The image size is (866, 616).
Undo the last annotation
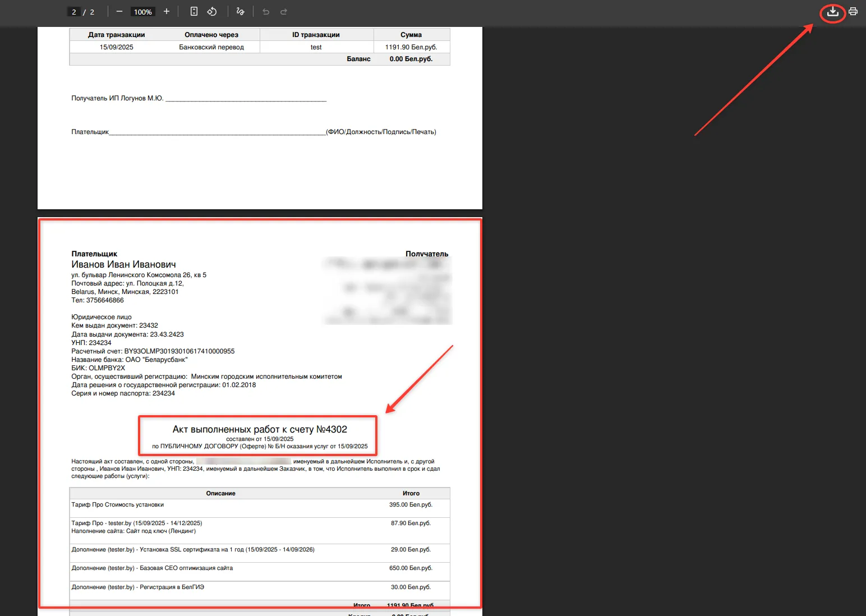[x=266, y=12]
